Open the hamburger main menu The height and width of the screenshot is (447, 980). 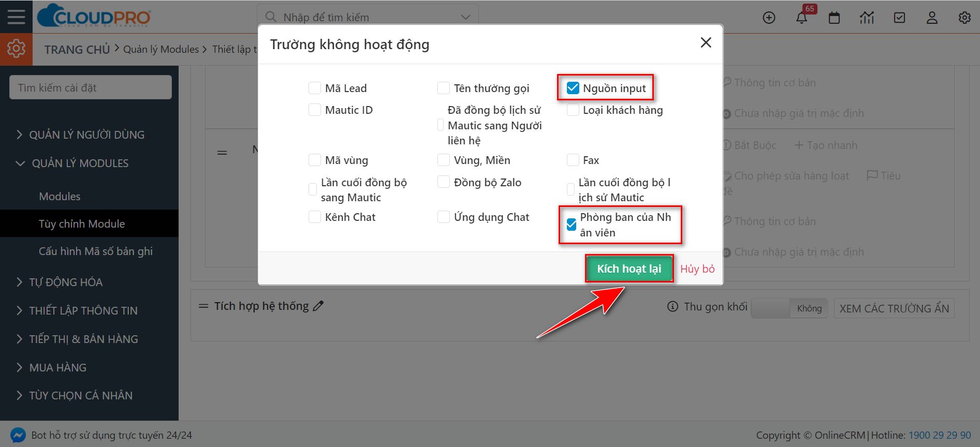[16, 17]
